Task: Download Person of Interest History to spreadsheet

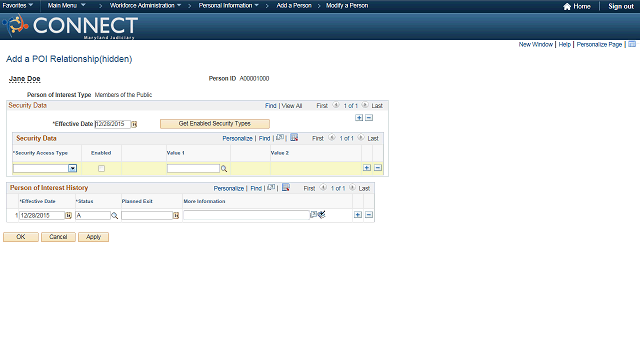Action: pos(286,187)
